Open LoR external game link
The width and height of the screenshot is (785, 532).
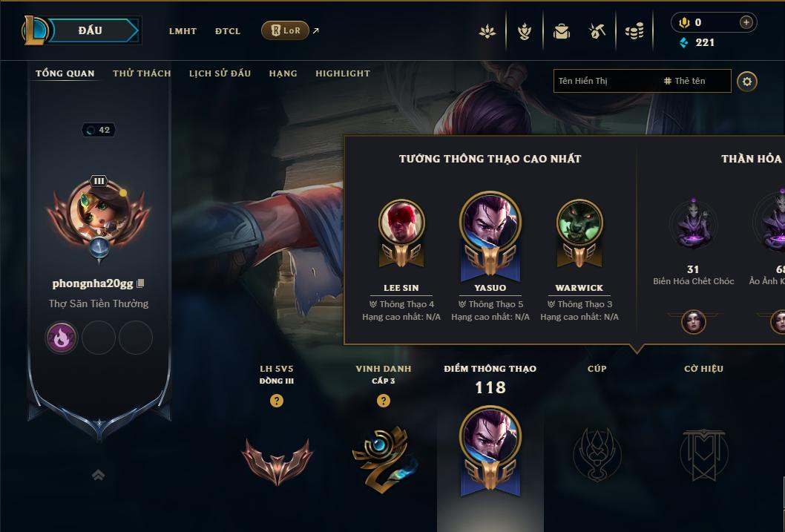pos(286,30)
